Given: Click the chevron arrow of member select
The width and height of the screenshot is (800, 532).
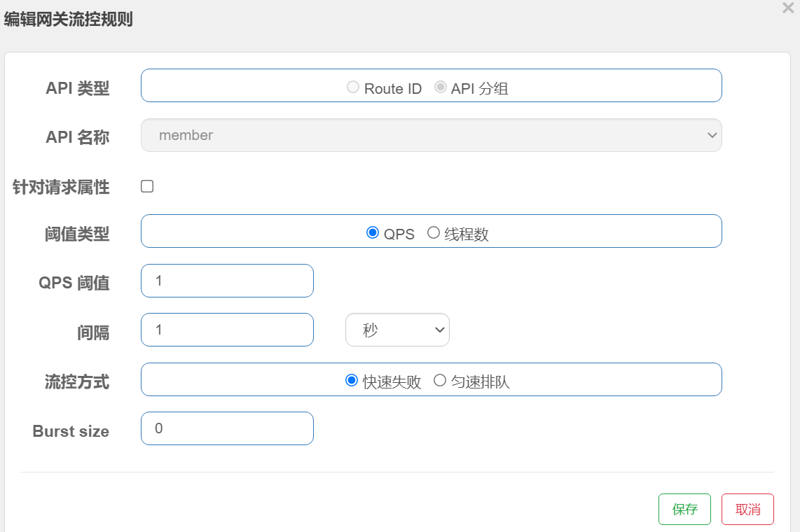Looking at the screenshot, I should click(712, 135).
